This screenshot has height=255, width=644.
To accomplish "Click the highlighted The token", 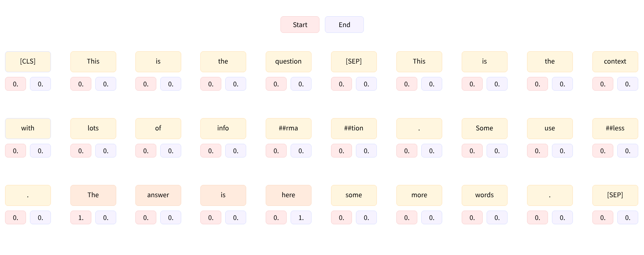I will tap(93, 195).
